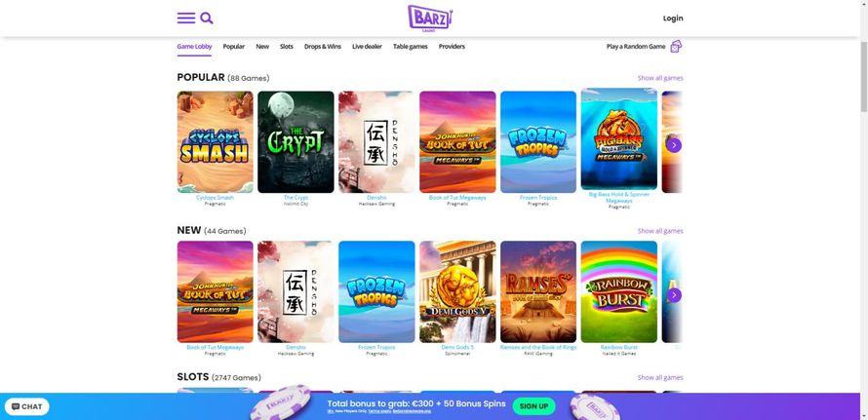
Task: Select the Game Lobby tab
Action: pyautogui.click(x=194, y=47)
